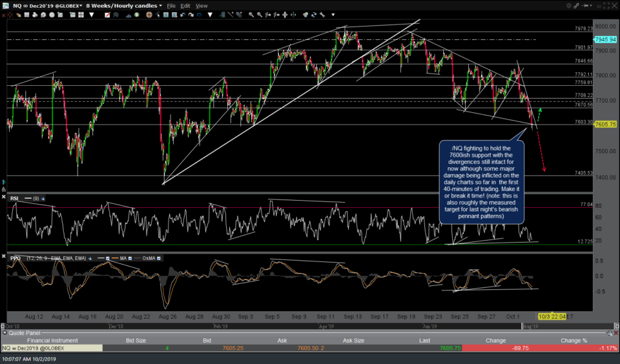Screen dimensions: 620x364
Task: Click the 10/3 22:04 yellow time marker
Action: coord(552,317)
